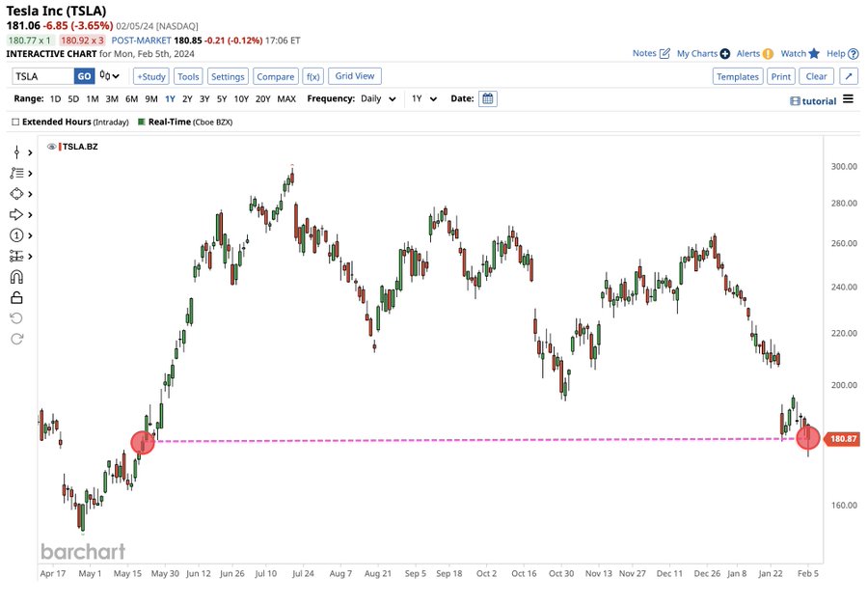
Task: Expand chart to full screen arrow
Action: 849,76
